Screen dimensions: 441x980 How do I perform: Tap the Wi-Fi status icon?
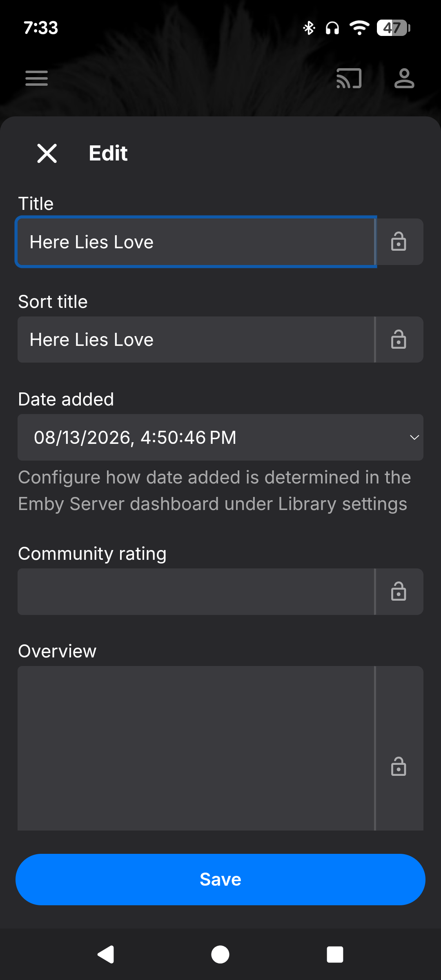359,28
